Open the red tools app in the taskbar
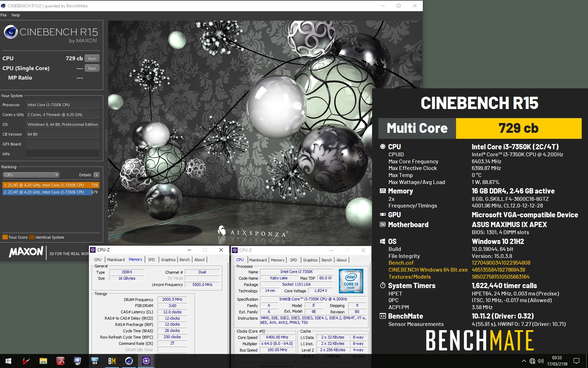588x368 pixels. [60, 361]
